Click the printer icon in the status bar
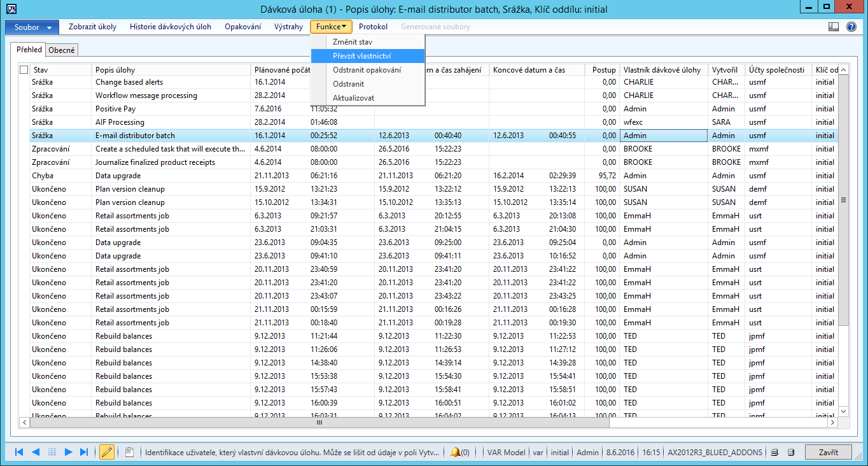Viewport: 868px width, 466px height. coord(774,452)
